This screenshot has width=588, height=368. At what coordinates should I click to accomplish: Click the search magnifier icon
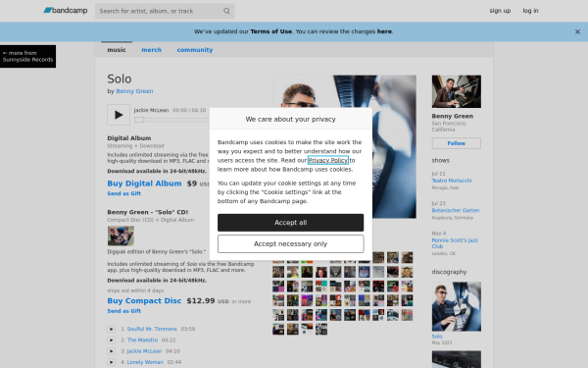tap(226, 11)
